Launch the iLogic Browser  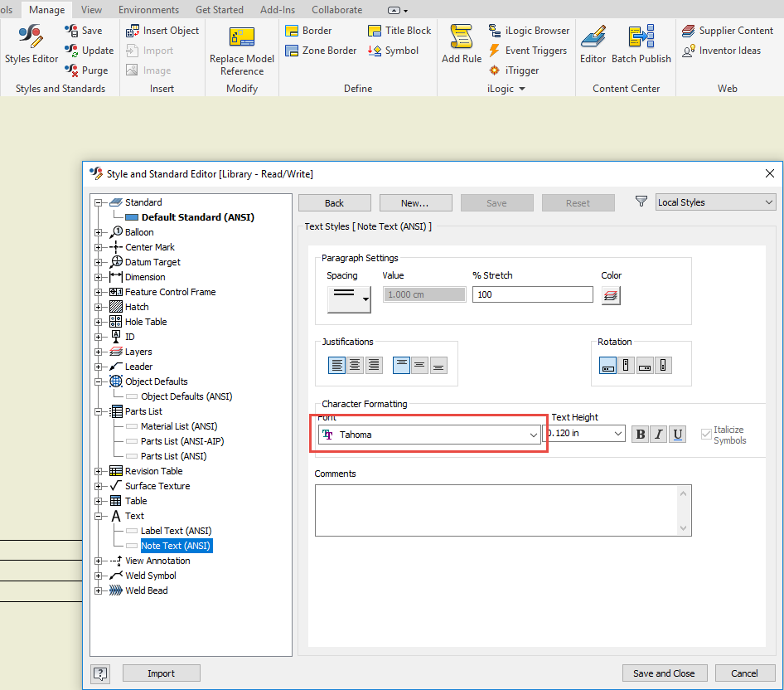pos(529,30)
